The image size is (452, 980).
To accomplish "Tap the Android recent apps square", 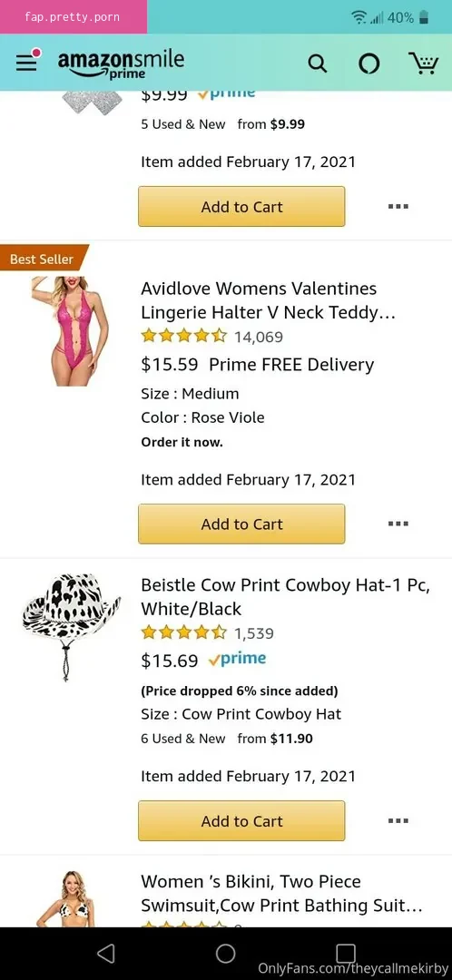I will (x=346, y=953).
